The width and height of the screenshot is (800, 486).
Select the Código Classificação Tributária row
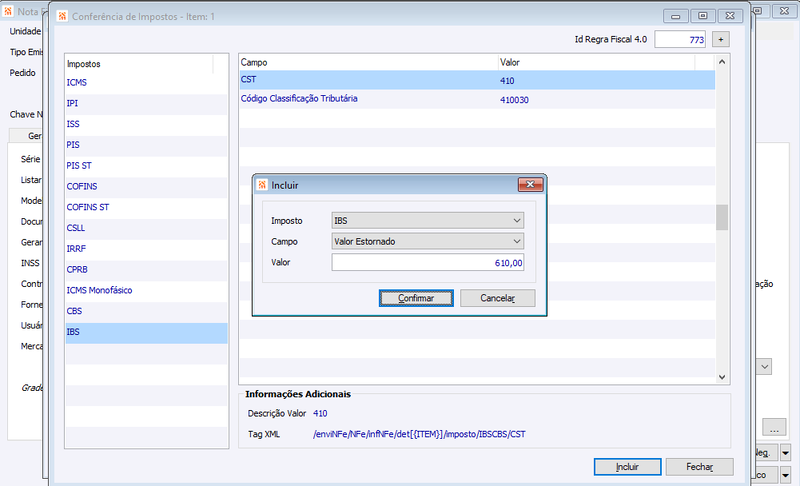pyautogui.click(x=477, y=99)
